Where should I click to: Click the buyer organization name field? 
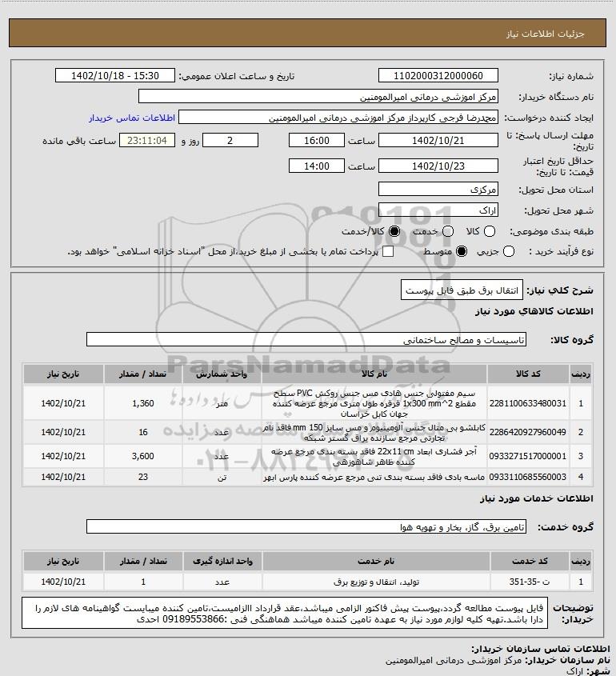click(318, 97)
